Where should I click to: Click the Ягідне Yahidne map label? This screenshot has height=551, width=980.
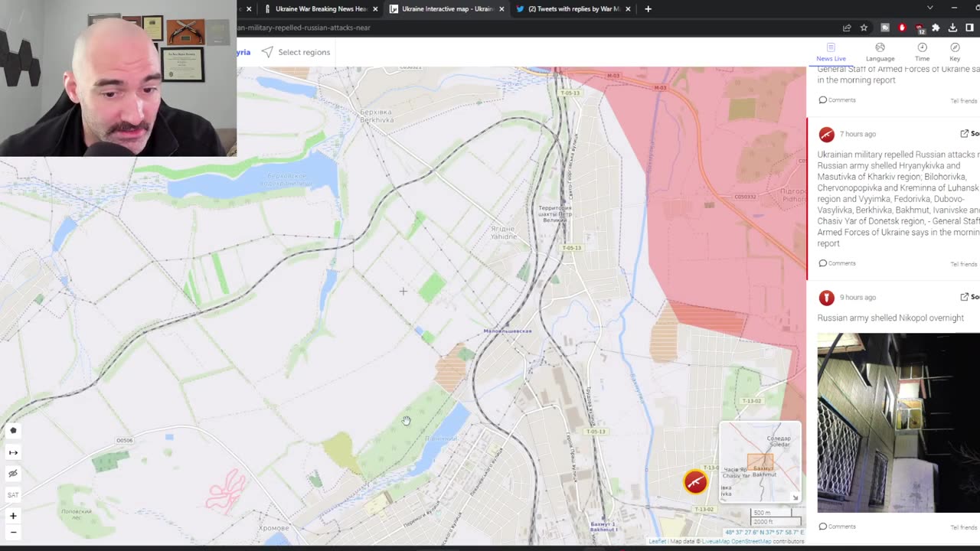[x=503, y=233]
